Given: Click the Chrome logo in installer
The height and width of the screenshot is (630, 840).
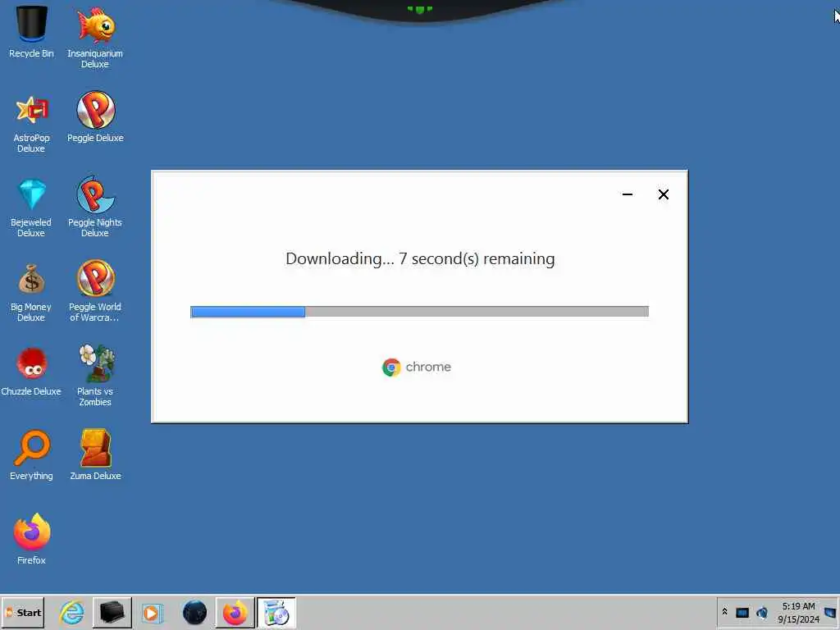Looking at the screenshot, I should pyautogui.click(x=391, y=367).
